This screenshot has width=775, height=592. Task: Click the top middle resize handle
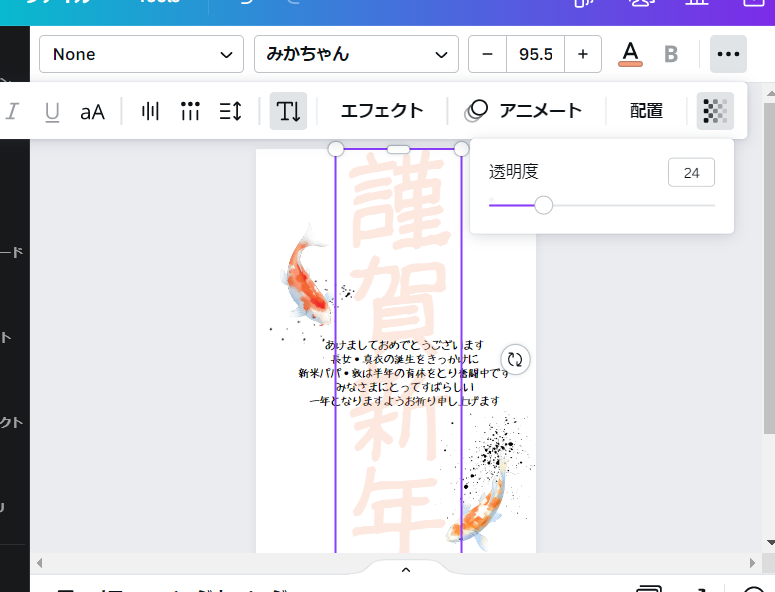click(x=398, y=149)
